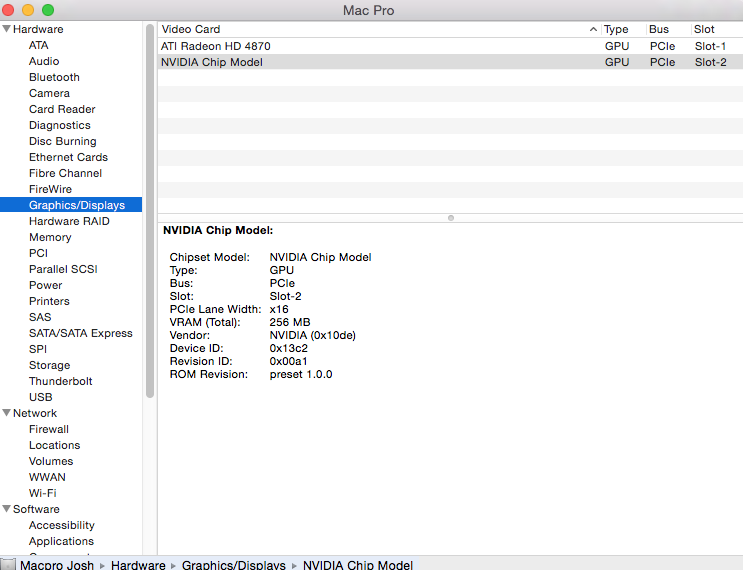Select Memory in the sidebar

pos(50,237)
